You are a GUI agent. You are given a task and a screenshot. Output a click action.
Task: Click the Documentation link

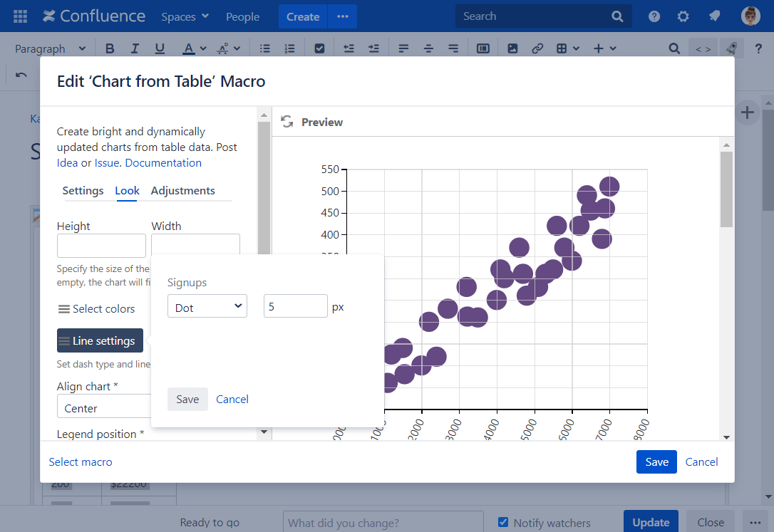[x=162, y=162]
